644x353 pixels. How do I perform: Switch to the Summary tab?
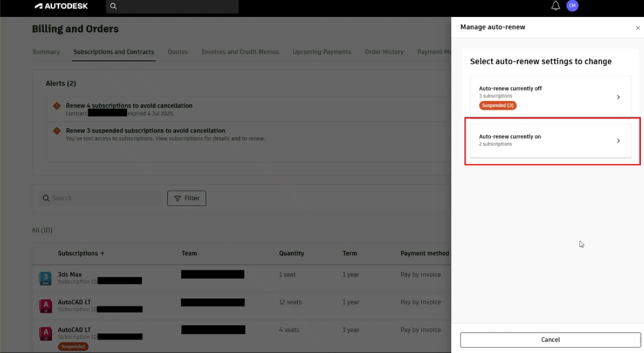click(x=46, y=52)
